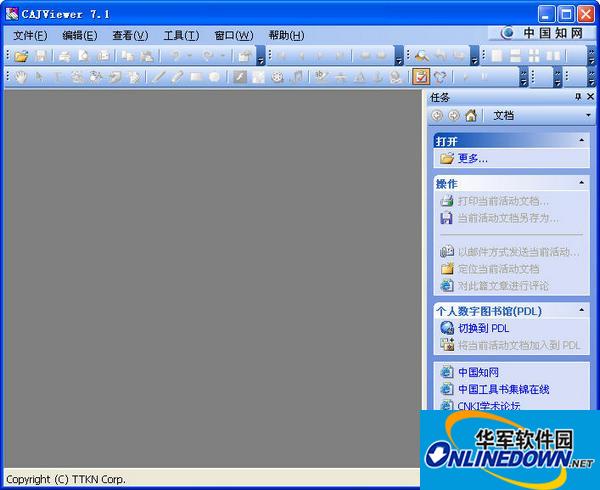Click the CAJViewer title bar app icon
The height and width of the screenshot is (490, 600).
click(x=12, y=14)
